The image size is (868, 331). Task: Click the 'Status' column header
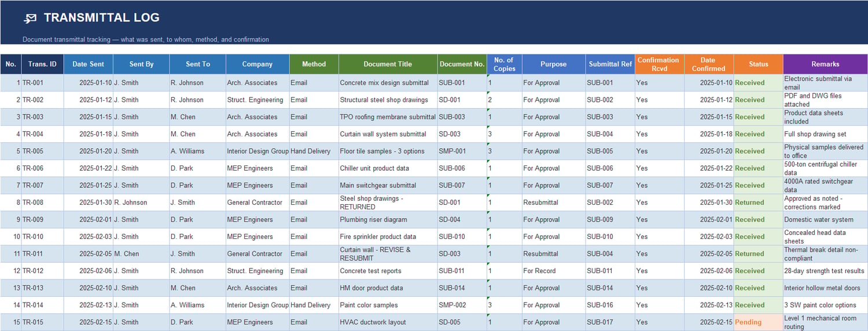coord(758,64)
